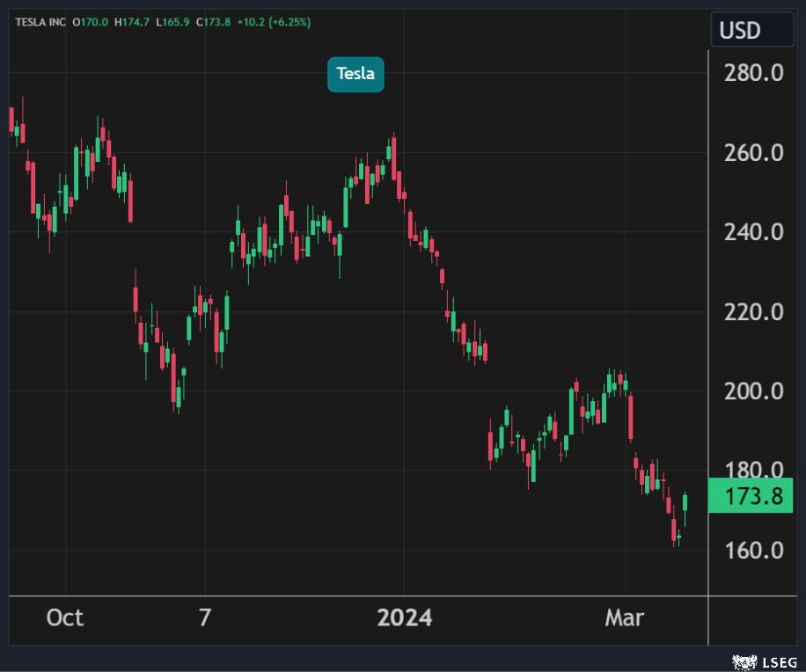Viewport: 806px width, 672px height.
Task: Click the TESLA INC symbol title
Action: coord(40,21)
